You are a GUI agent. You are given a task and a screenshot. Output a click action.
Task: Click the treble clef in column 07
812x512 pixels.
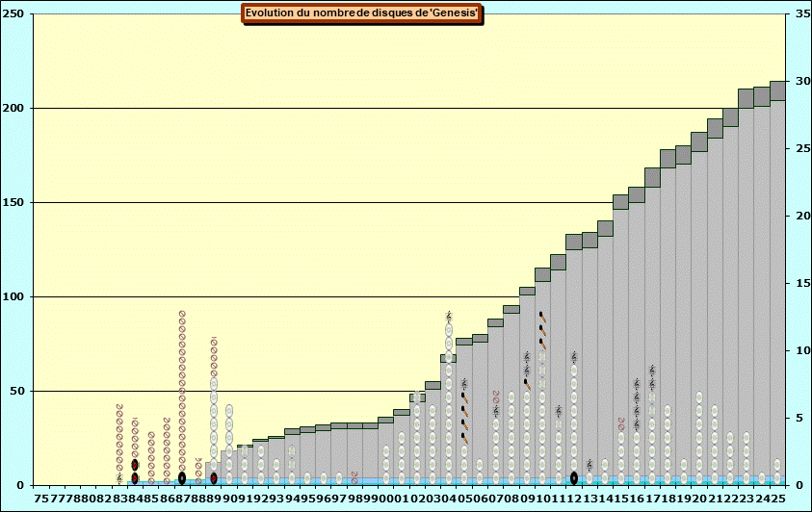[x=496, y=411]
